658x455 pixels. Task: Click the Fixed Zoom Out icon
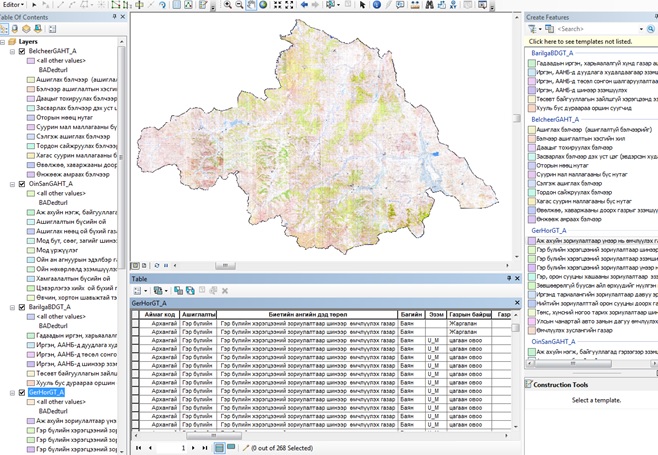(289, 5)
